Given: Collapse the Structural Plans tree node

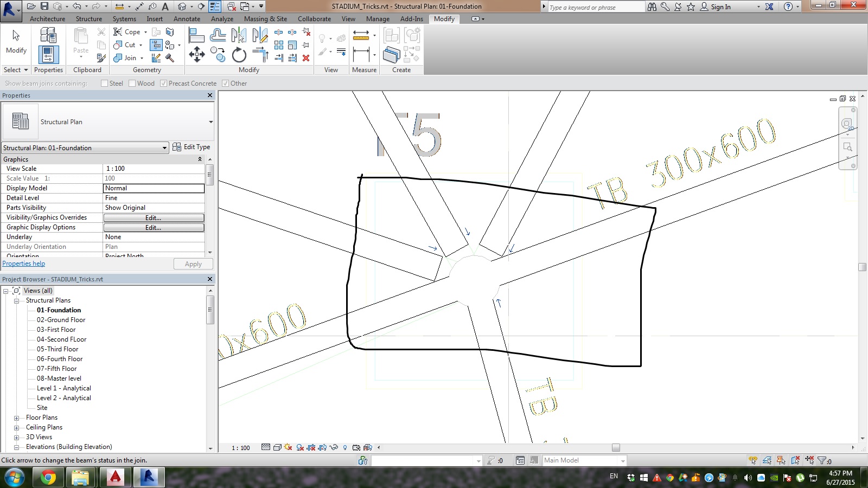Looking at the screenshot, I should [x=17, y=300].
